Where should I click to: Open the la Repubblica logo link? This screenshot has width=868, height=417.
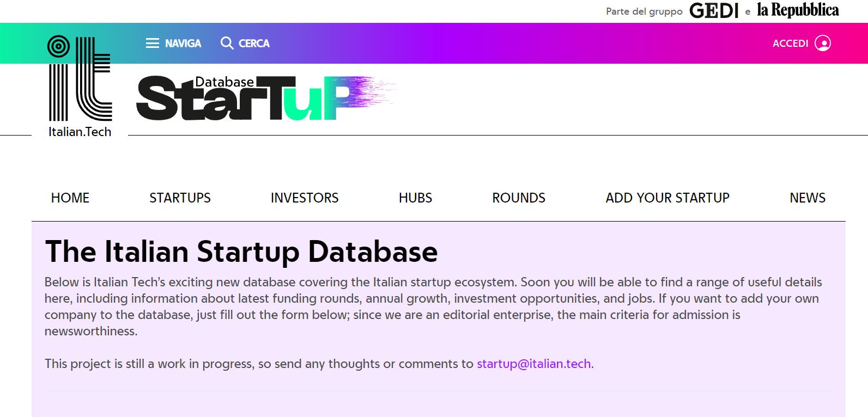(x=798, y=10)
